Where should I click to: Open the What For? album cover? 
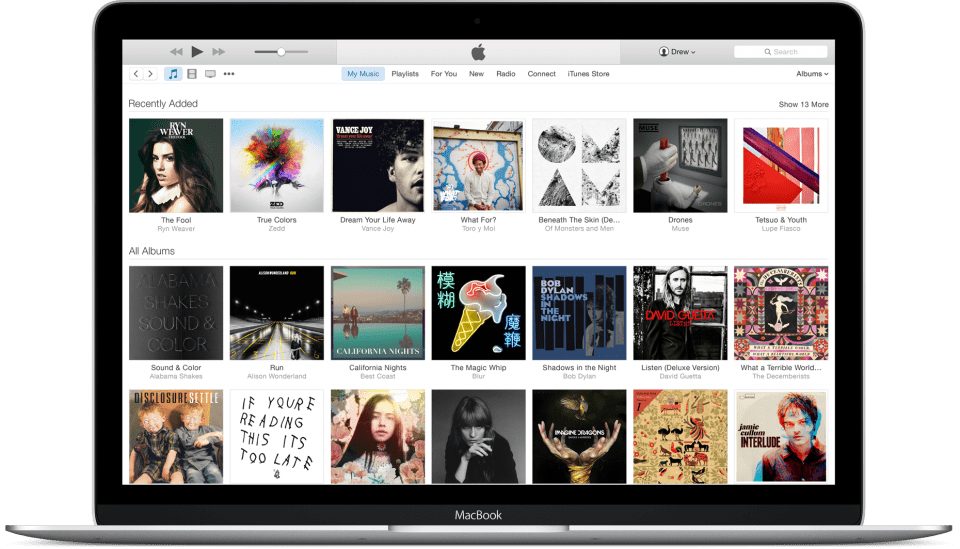[478, 165]
